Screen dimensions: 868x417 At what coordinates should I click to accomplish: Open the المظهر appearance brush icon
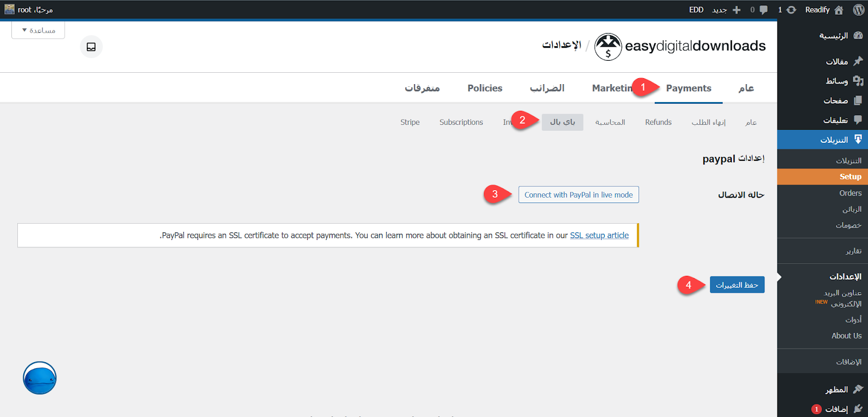[x=858, y=389]
